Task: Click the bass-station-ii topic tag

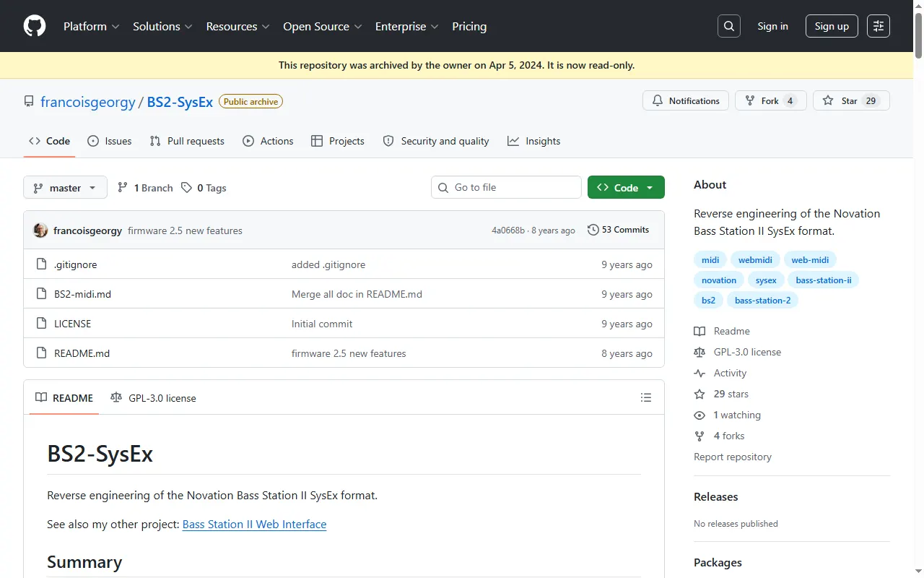Action: [x=824, y=280]
